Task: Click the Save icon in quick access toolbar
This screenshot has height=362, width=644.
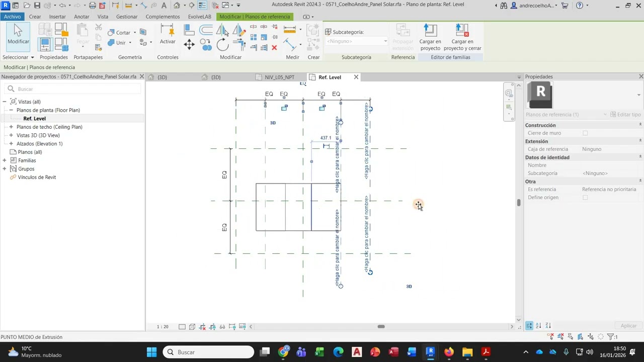Action: (x=37, y=6)
